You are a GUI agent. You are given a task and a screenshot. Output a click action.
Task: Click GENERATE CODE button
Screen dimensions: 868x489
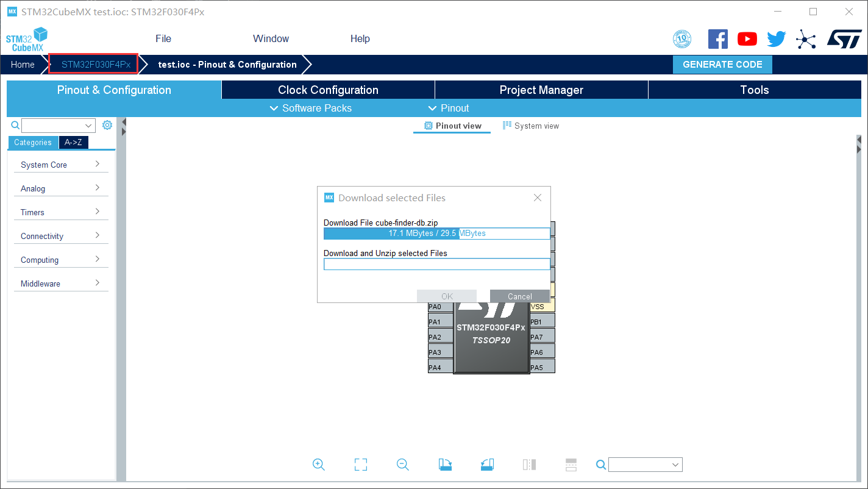[x=722, y=65]
